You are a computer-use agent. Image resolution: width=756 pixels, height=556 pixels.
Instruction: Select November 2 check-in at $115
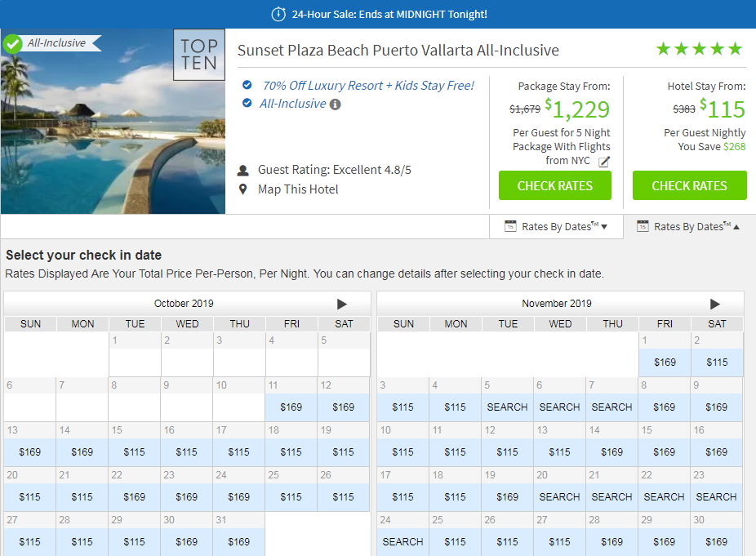point(717,363)
